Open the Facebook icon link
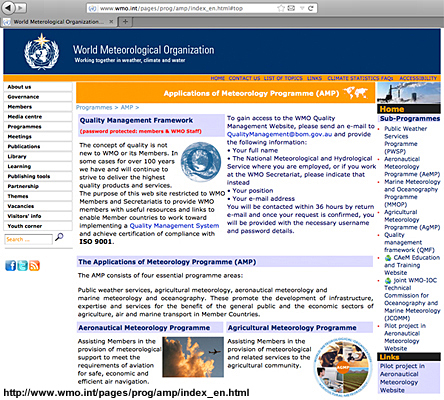Screen dimensions: 444x400 point(10,265)
